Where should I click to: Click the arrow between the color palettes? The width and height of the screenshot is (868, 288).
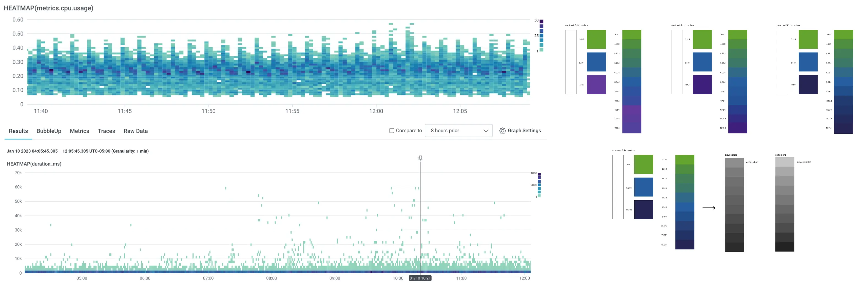709,208
